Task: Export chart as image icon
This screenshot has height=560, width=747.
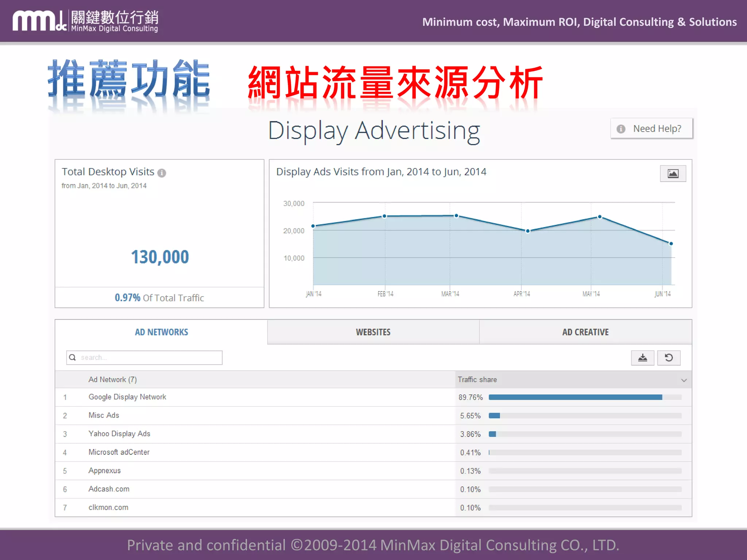Action: pos(673,174)
